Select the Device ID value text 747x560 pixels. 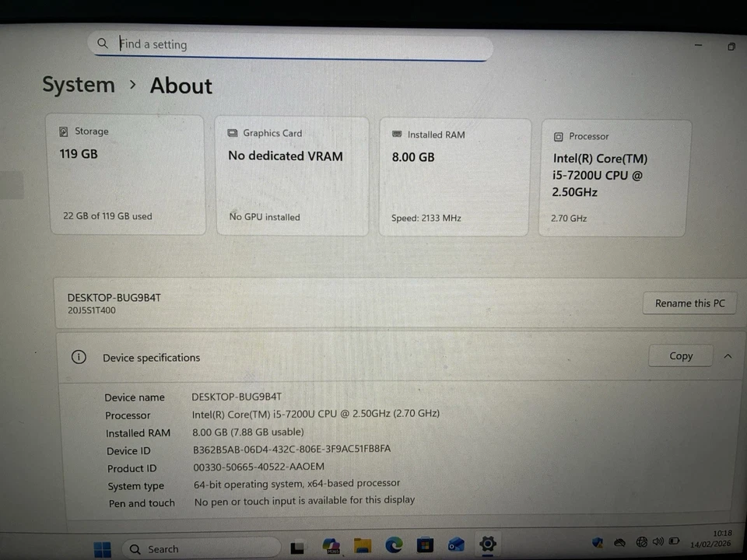point(292,449)
